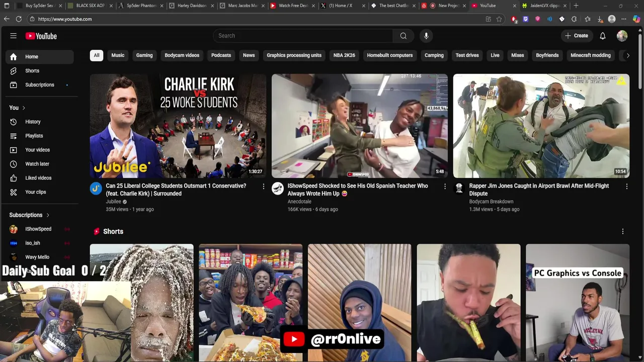This screenshot has width=644, height=362.
Task: Open options for the Jubilee video
Action: tap(263, 187)
